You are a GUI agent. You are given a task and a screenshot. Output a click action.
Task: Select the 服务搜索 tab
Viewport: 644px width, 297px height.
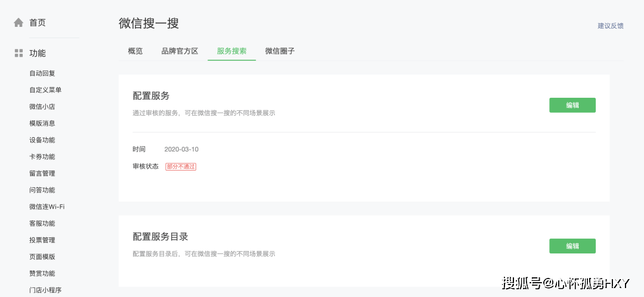[232, 51]
